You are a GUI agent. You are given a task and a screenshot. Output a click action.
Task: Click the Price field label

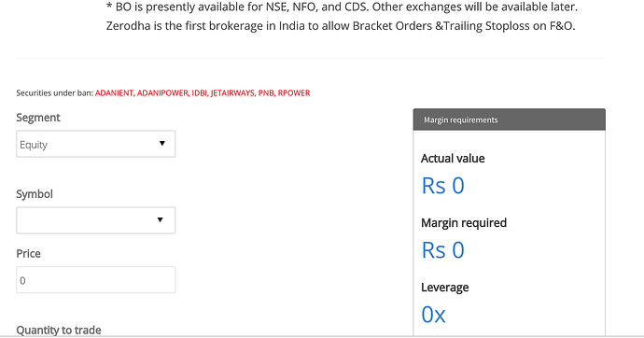(28, 253)
